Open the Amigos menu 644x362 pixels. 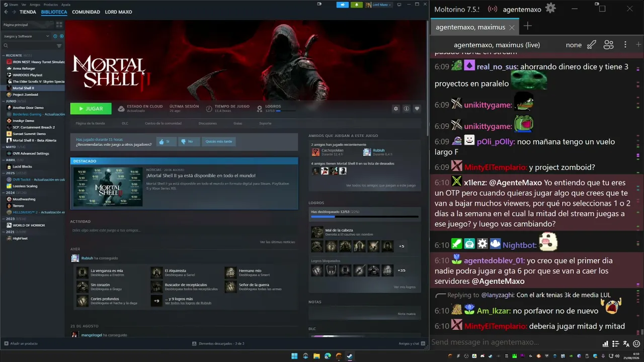coord(35,5)
